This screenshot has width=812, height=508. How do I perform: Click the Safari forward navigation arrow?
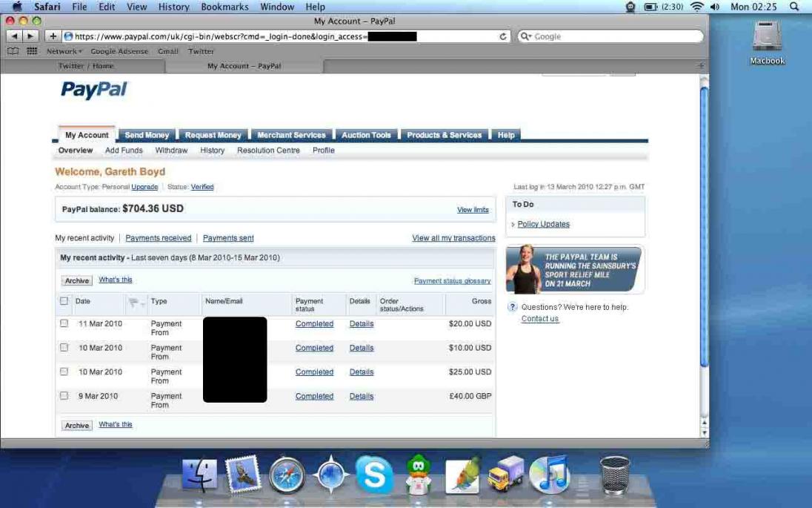[x=30, y=36]
